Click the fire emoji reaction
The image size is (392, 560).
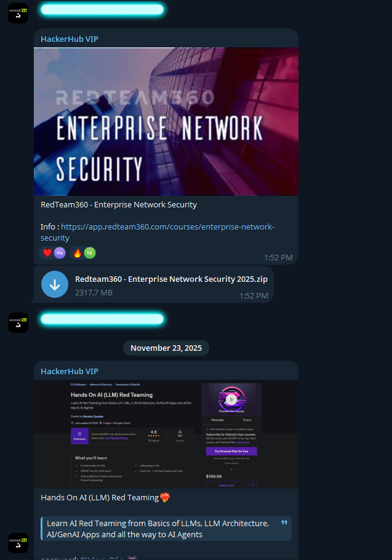(78, 253)
